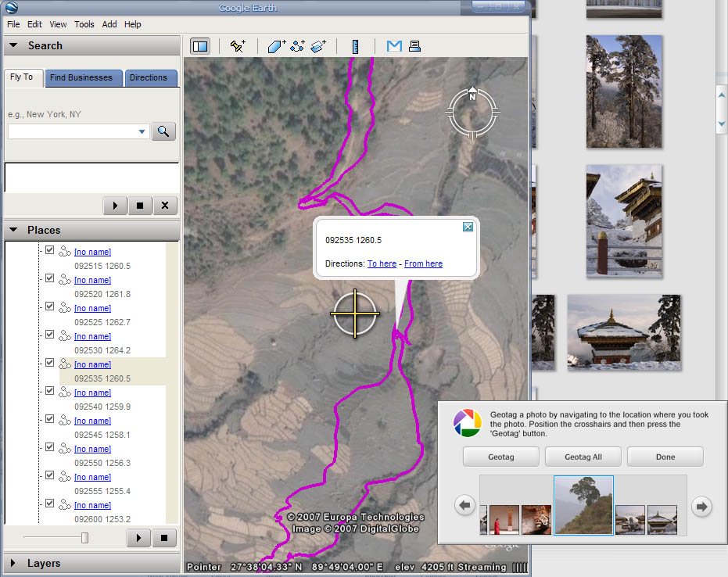This screenshot has height=577, width=728.
Task: Open the Tools menu
Action: 84,24
